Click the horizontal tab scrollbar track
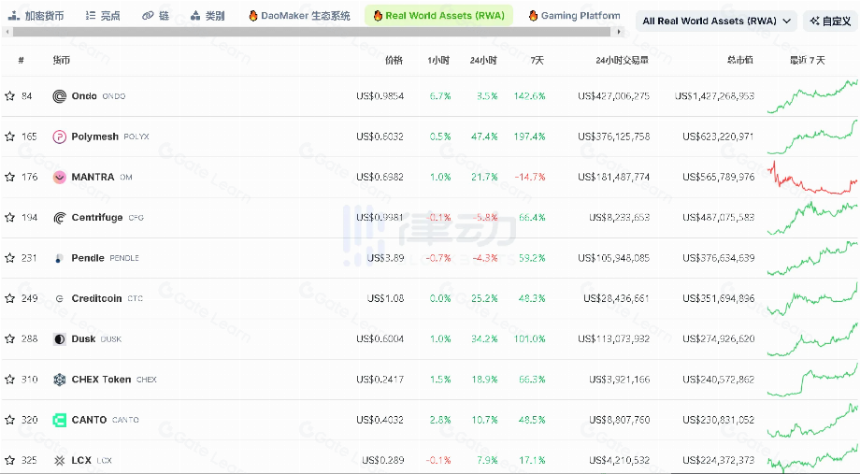 point(312,32)
